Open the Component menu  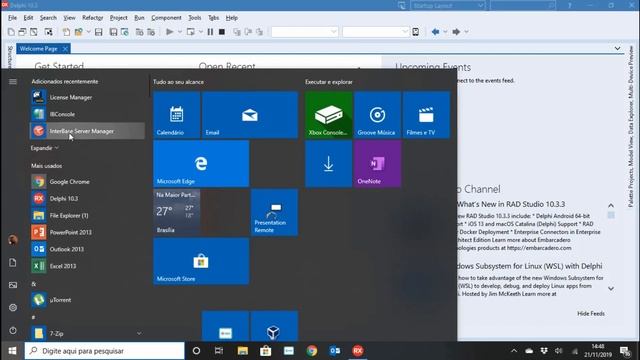(x=166, y=18)
